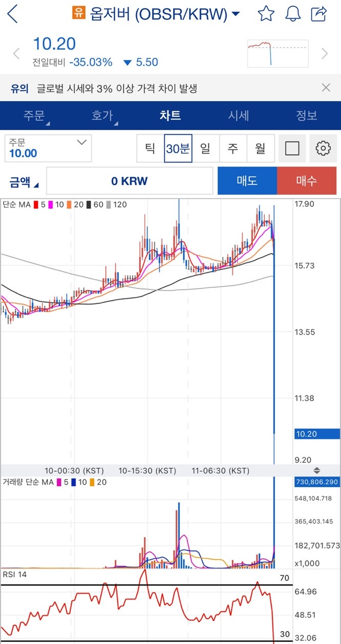The image size is (341, 644).
Task: Adjust chart pane height with up-down arrows icon
Action: (x=317, y=470)
